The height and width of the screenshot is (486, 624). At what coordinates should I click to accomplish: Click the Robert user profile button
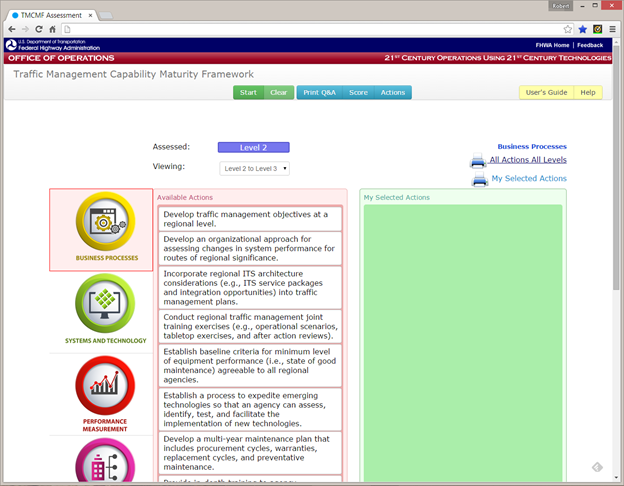[x=561, y=6]
